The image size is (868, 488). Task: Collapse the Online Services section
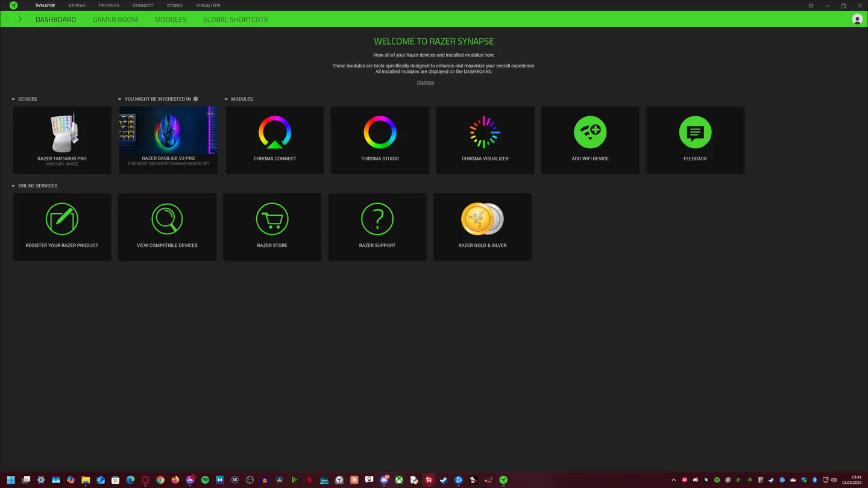point(13,186)
